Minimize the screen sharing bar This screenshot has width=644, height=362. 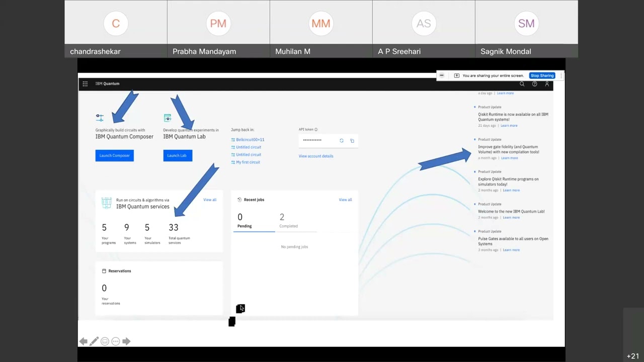(441, 75)
